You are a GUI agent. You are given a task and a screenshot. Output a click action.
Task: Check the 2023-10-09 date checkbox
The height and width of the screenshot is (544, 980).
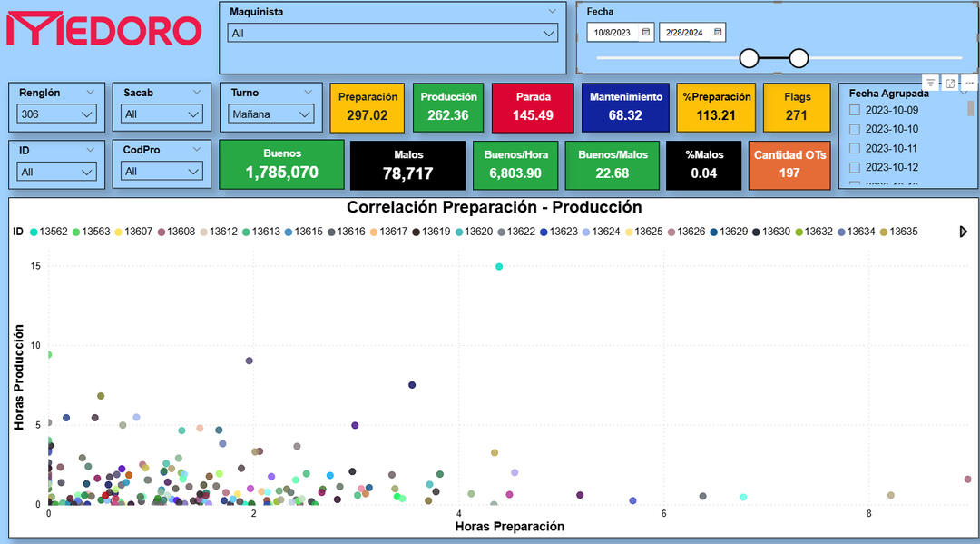coord(854,110)
